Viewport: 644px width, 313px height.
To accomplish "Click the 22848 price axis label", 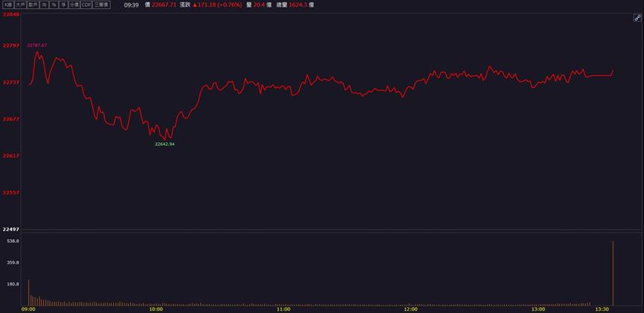I will click(x=10, y=14).
